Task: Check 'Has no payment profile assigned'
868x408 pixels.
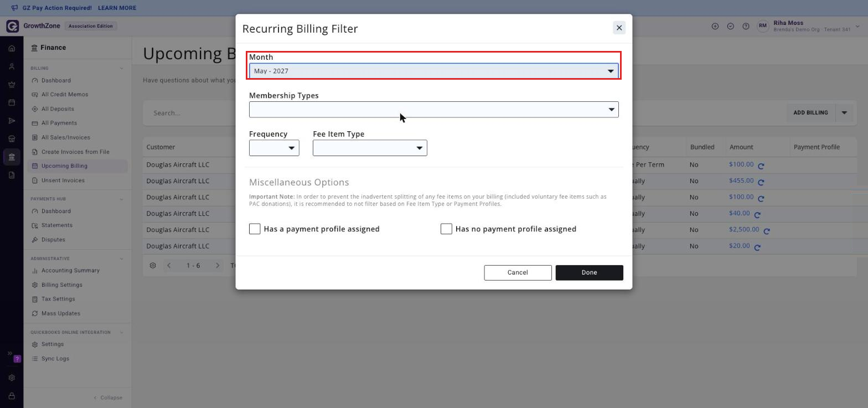Action: coord(446,229)
